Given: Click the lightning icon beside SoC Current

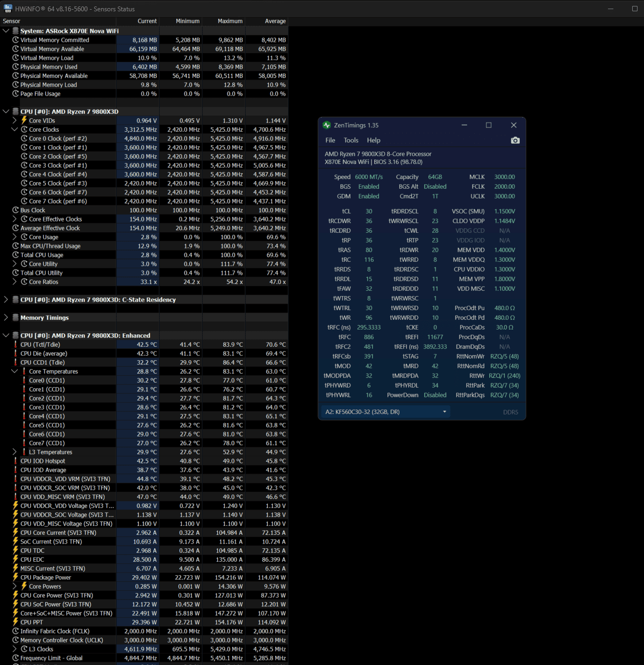Looking at the screenshot, I should click(16, 542).
